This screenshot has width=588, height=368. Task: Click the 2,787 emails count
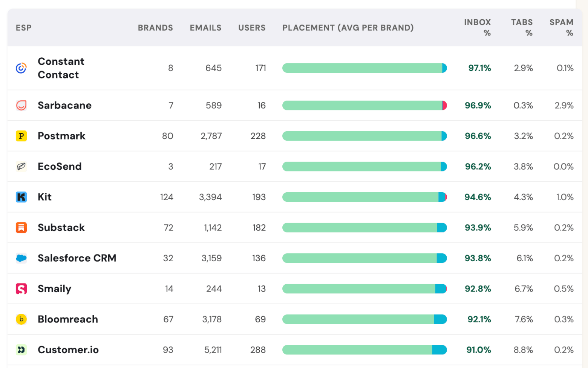tap(211, 136)
